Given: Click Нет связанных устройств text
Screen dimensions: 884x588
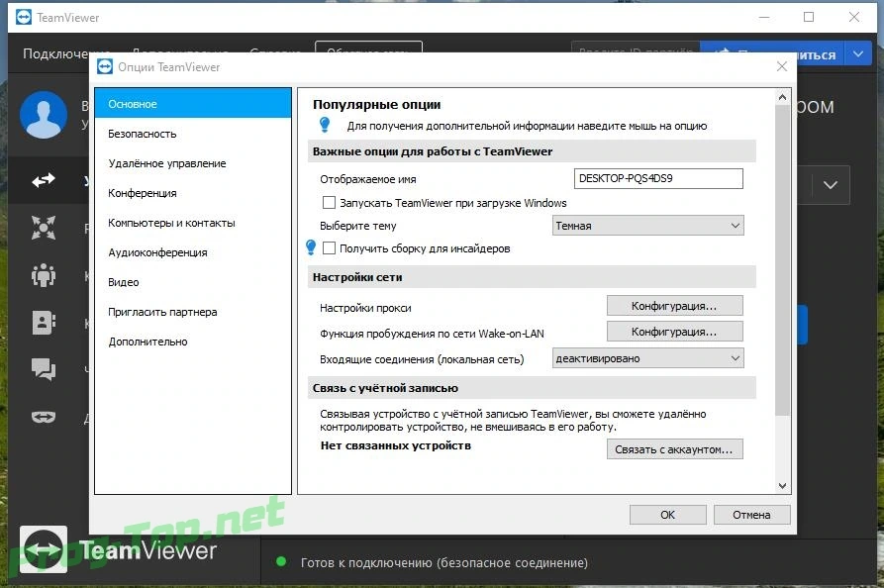Looking at the screenshot, I should click(396, 445).
